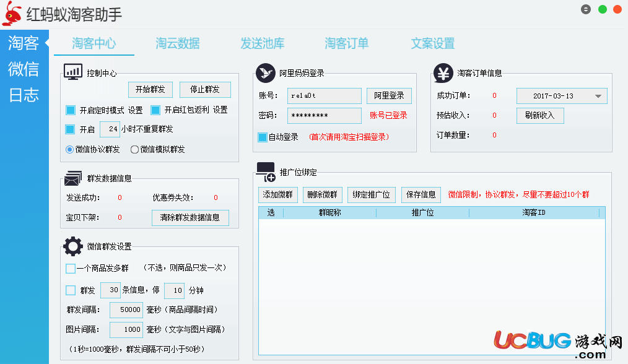This screenshot has width=628, height=364.
Task: Click the 群昵称 column header
Action: 330,212
